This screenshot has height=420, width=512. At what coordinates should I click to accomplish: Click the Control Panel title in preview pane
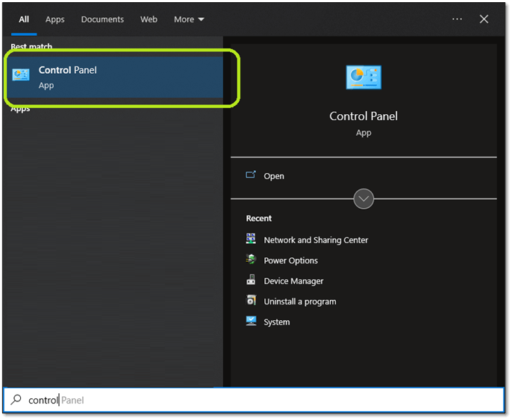[x=363, y=116]
